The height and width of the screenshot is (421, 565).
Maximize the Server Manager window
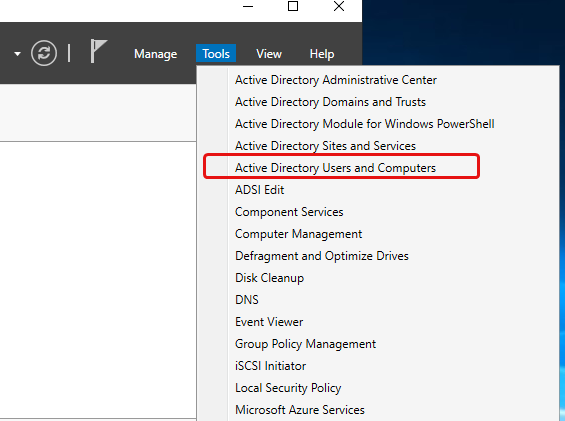pyautogui.click(x=293, y=6)
